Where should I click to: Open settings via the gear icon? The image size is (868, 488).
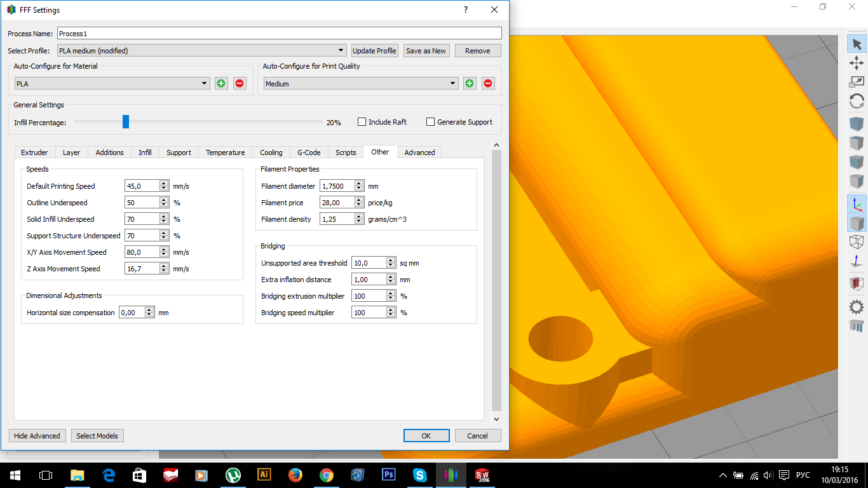(x=857, y=307)
